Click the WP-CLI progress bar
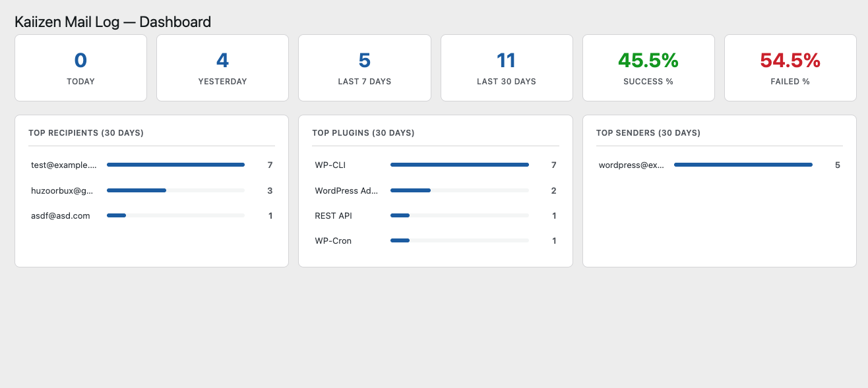 (460, 165)
